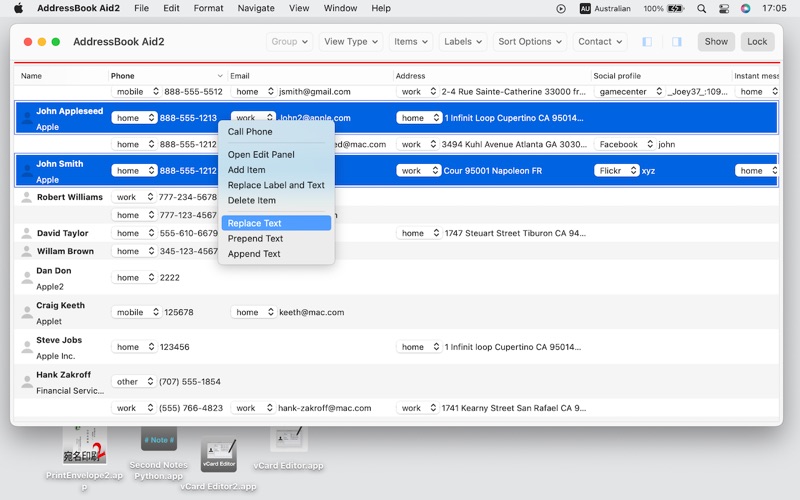Open the vCard Editor2.app desktop icon

tap(218, 458)
